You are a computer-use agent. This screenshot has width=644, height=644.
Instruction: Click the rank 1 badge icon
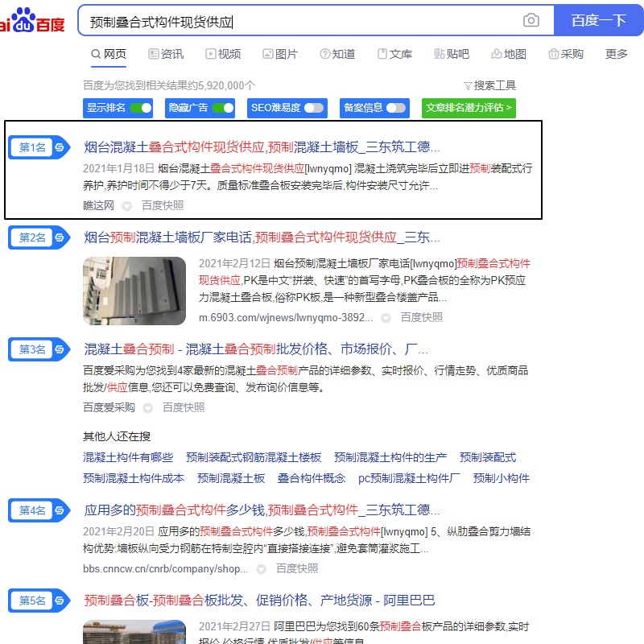[x=39, y=147]
